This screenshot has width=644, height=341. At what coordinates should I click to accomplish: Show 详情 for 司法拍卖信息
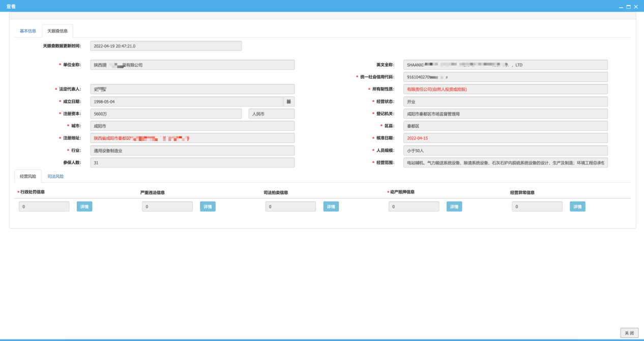(331, 207)
